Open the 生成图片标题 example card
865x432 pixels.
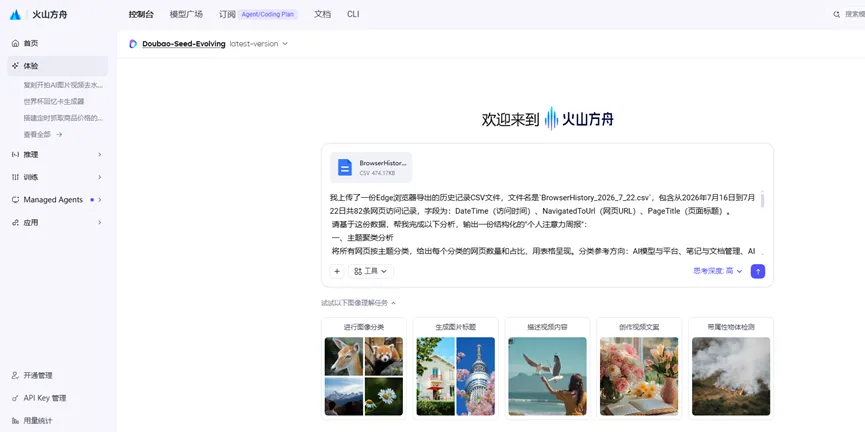tap(456, 368)
